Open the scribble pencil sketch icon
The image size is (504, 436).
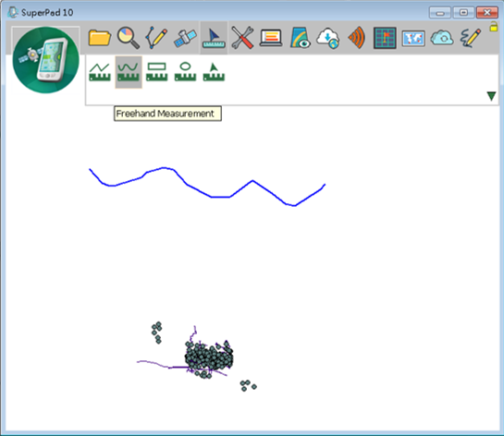click(x=471, y=38)
